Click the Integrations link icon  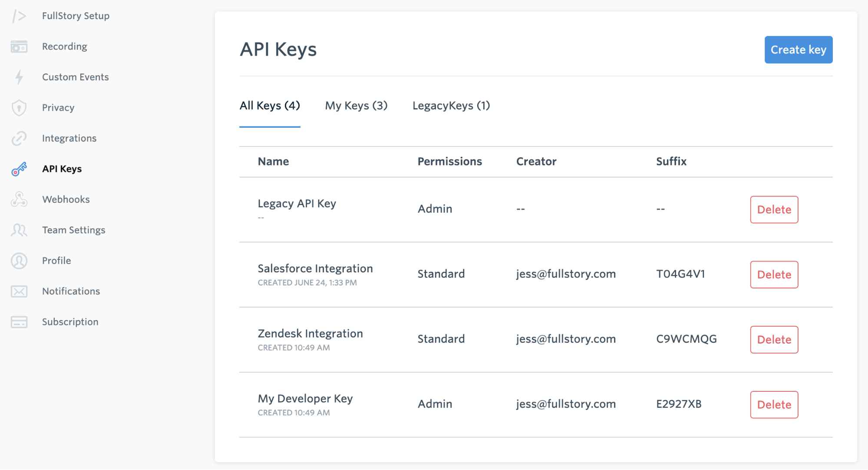(x=19, y=139)
